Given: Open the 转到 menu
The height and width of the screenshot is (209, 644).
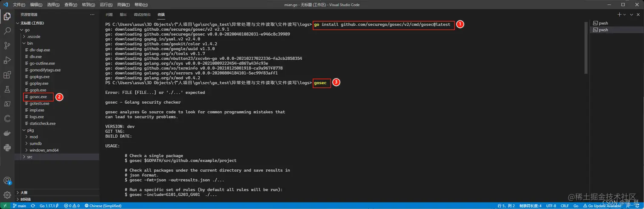Looking at the screenshot, I should click(88, 5).
